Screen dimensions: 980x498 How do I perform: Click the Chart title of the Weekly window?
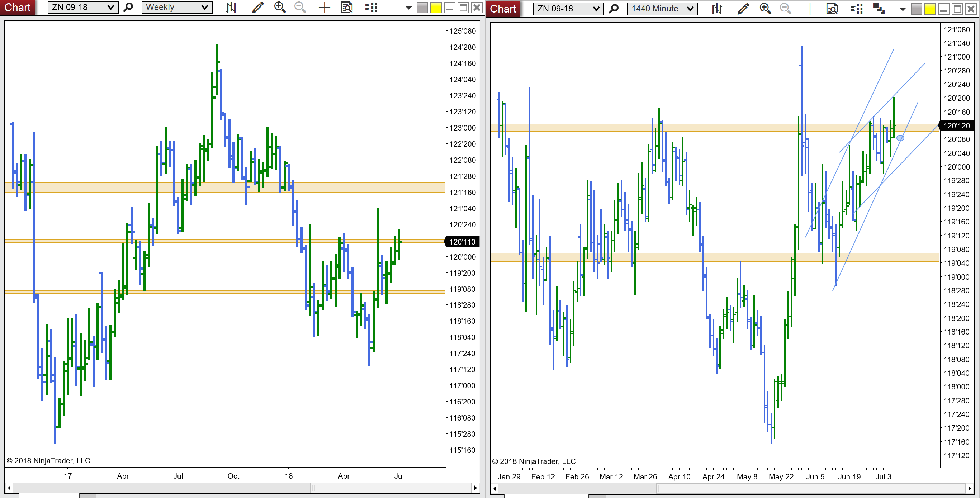(x=17, y=7)
